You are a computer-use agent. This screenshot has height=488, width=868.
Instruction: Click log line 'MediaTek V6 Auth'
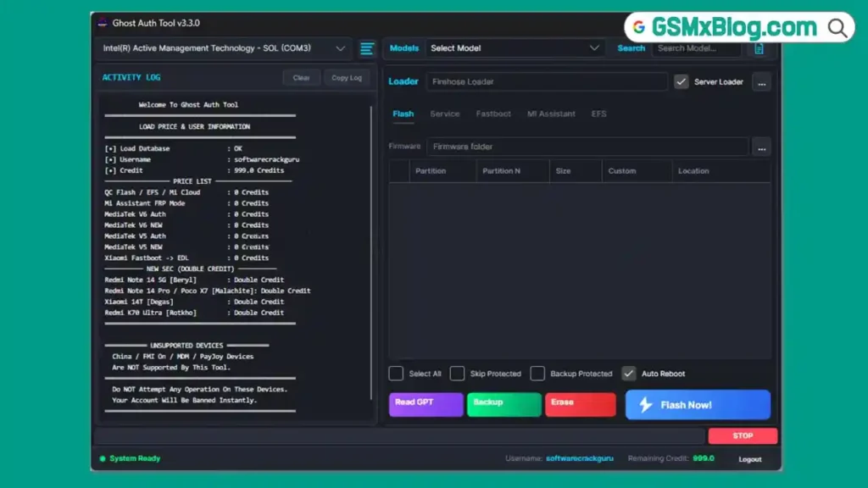coord(186,214)
